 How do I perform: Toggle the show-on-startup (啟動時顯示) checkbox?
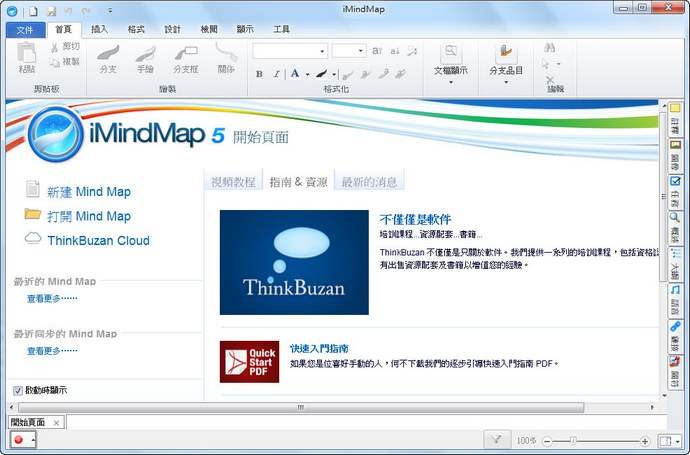pos(18,390)
